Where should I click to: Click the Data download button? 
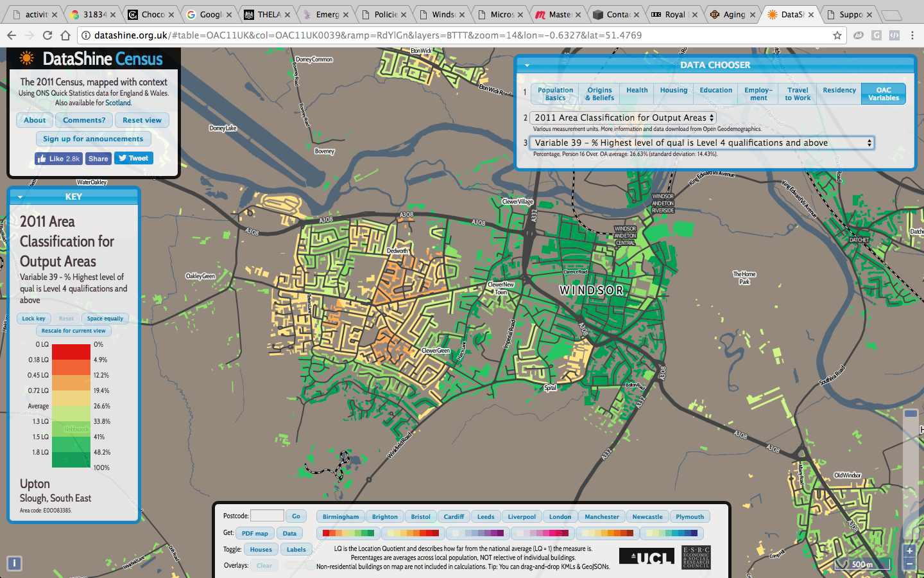coord(289,533)
